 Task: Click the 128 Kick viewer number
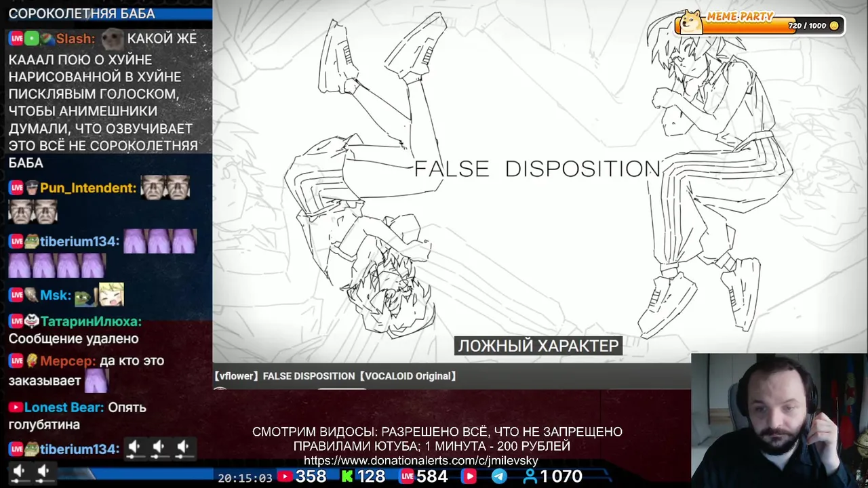[x=371, y=476]
